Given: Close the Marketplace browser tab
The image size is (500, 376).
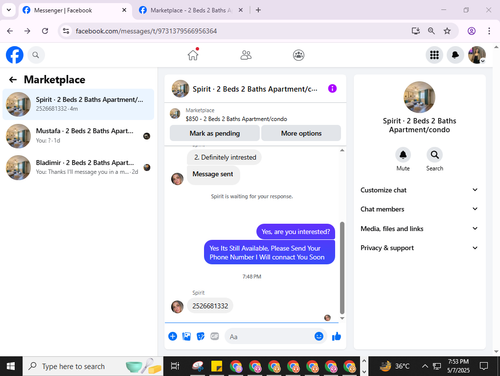Looking at the screenshot, I should [240, 10].
